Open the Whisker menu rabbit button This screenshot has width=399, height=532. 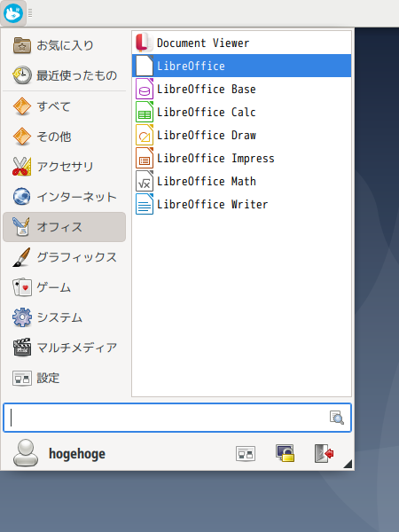point(13,13)
